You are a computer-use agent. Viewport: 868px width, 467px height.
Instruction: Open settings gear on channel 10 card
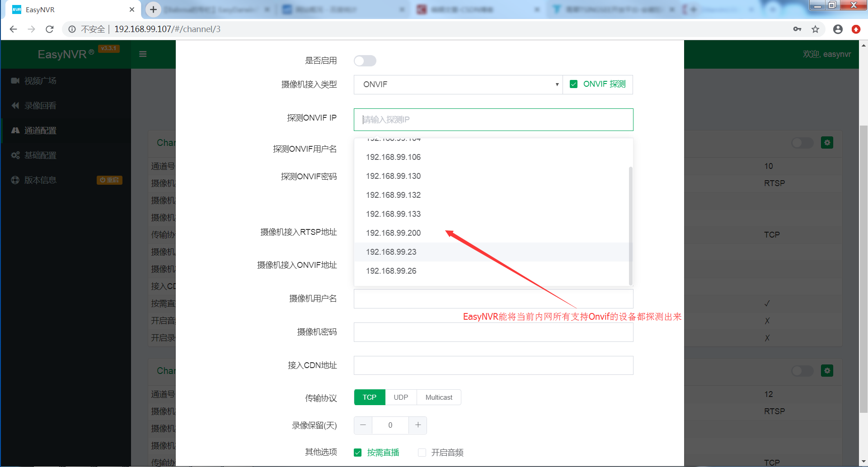(x=827, y=143)
